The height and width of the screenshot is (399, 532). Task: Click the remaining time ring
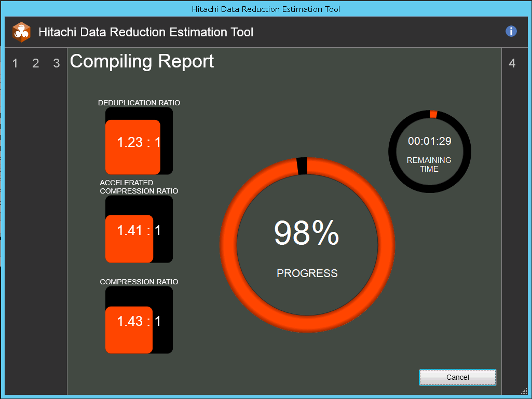[x=430, y=152]
